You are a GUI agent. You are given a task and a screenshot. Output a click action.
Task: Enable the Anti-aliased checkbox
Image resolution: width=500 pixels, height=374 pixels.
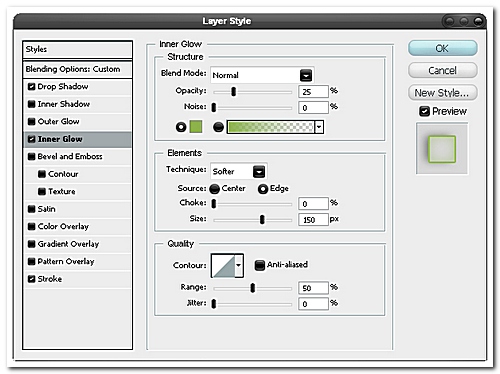tap(260, 265)
